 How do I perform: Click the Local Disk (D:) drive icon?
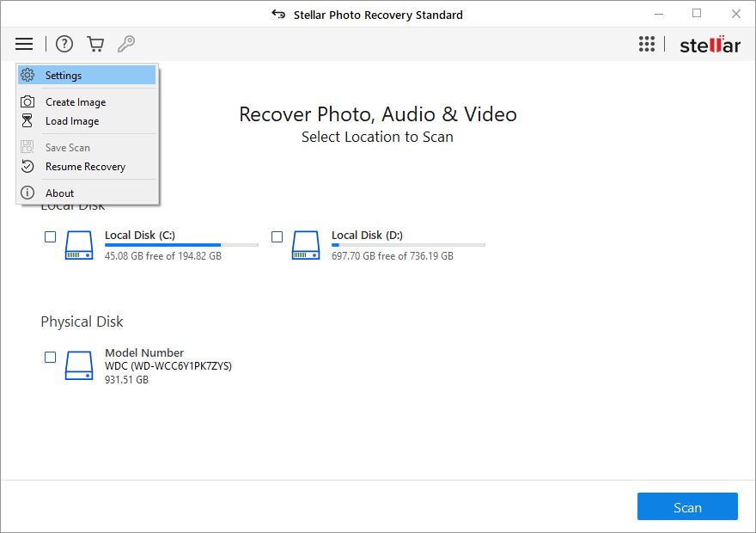[306, 245]
